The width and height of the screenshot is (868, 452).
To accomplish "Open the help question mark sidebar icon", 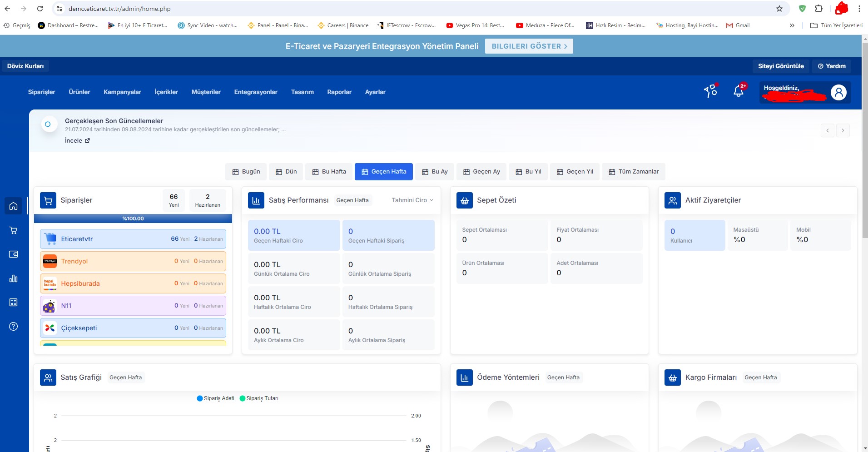I will point(14,327).
